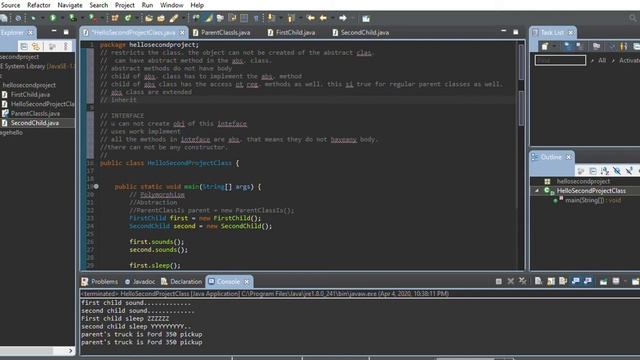Click the Open Task toolbar icon
Image resolution: width=640 pixels, height=360 pixels.
click(x=161, y=18)
